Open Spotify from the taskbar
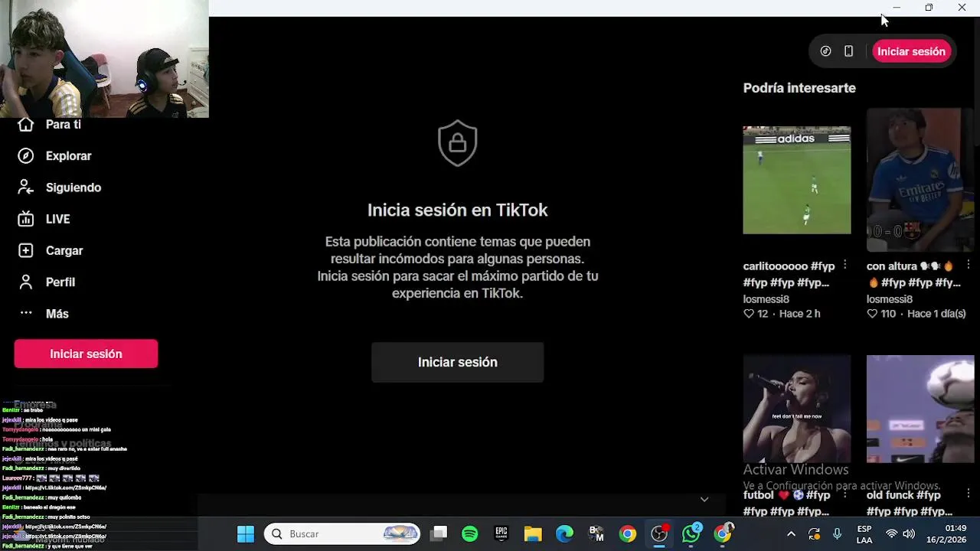Screen dimensions: 980x551 click(x=470, y=534)
